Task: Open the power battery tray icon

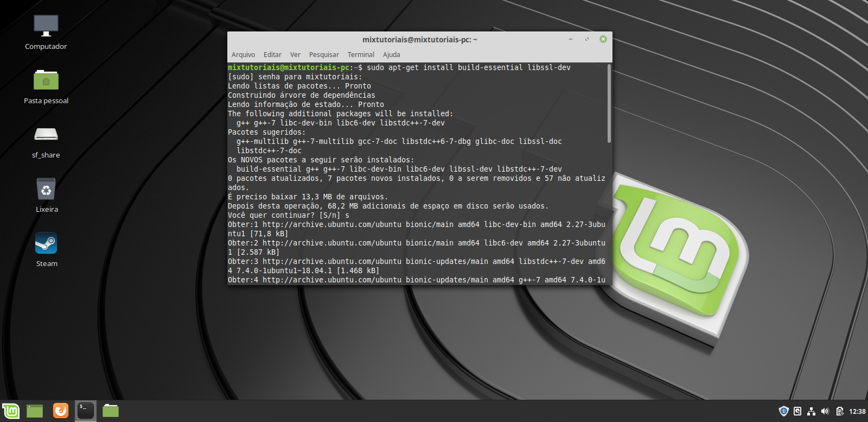Action: pyautogui.click(x=839, y=411)
